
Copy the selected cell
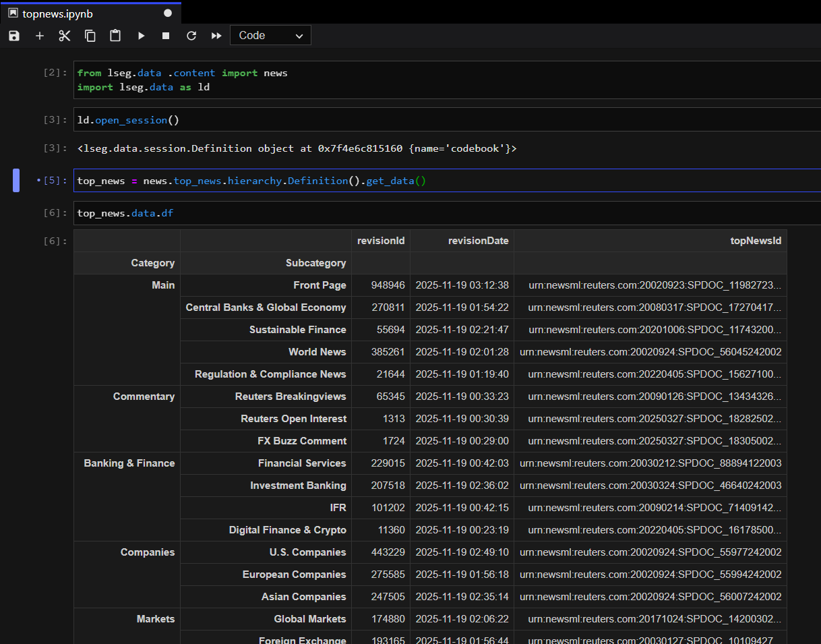click(90, 36)
